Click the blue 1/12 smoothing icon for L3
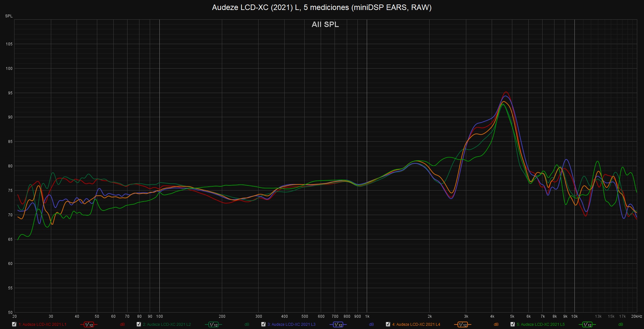Screen dimensions: 644x329 (338, 324)
